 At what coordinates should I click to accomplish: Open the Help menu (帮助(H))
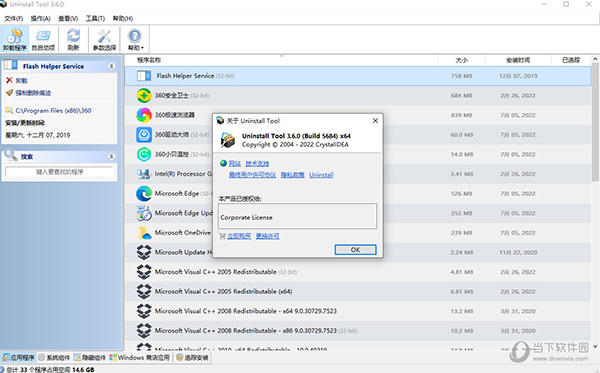[x=123, y=18]
